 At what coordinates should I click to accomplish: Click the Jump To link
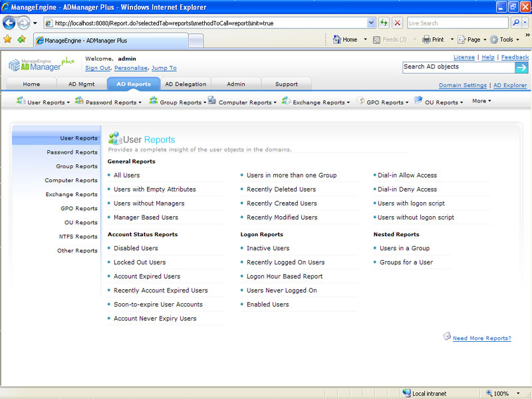point(164,68)
